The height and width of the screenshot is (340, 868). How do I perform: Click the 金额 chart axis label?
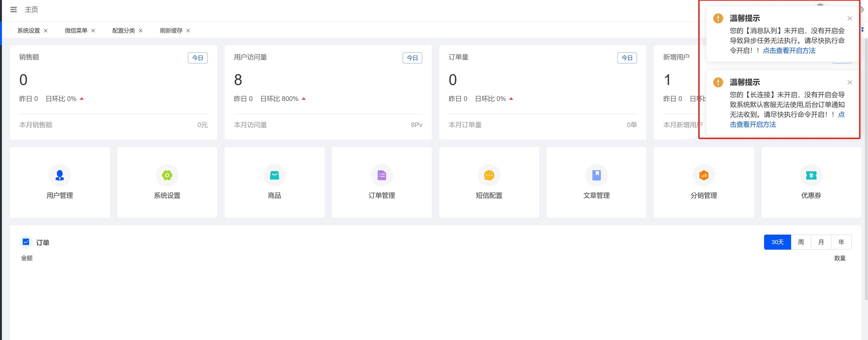click(27, 258)
